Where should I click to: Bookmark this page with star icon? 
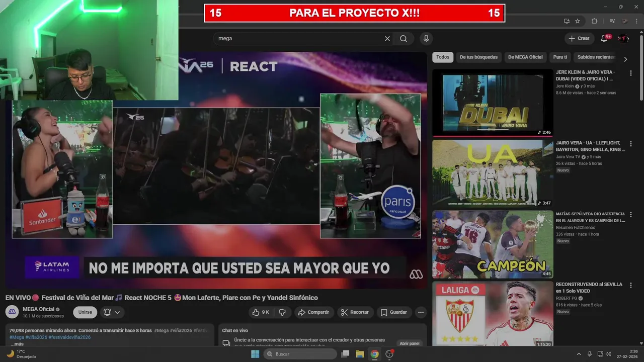tap(578, 21)
